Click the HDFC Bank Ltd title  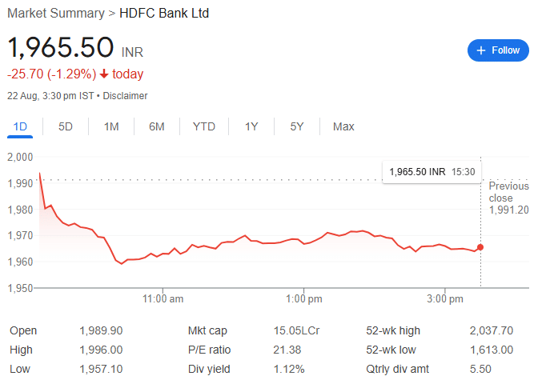pos(164,14)
